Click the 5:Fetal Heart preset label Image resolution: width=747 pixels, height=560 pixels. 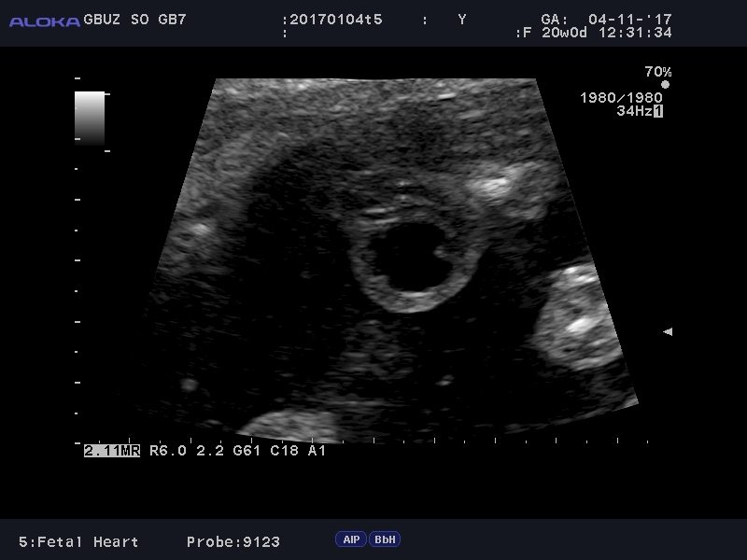coord(78,542)
